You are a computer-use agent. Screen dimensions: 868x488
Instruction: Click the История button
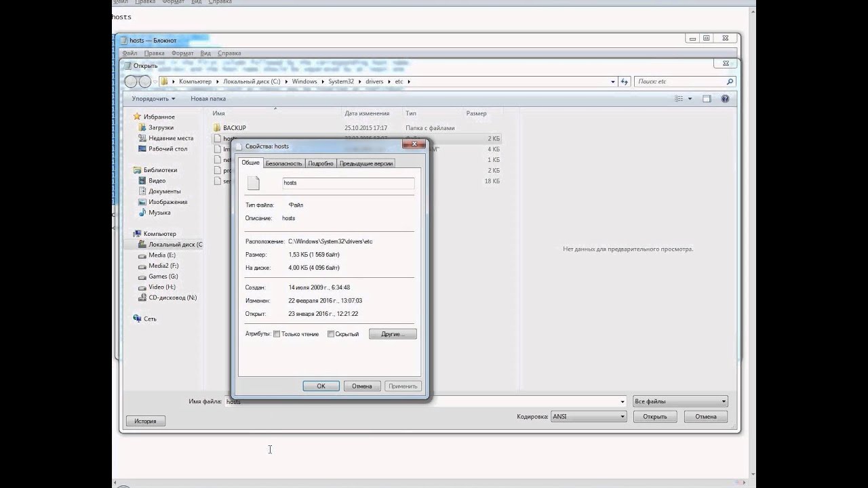(x=145, y=421)
